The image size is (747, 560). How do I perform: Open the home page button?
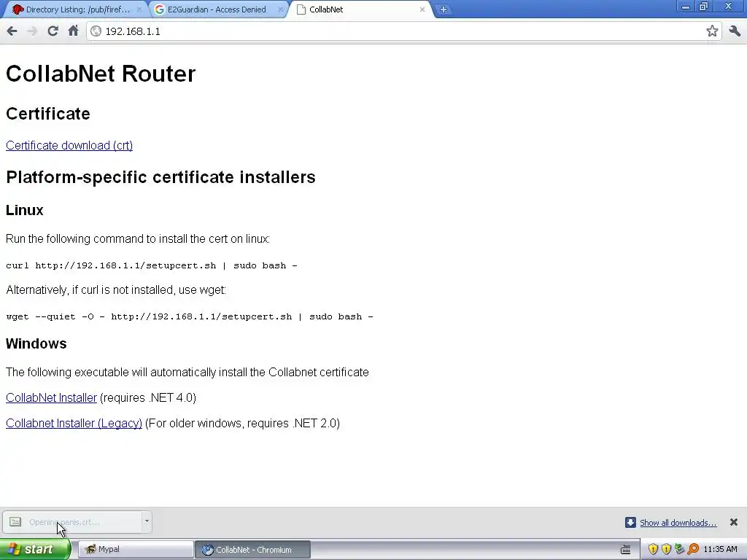pos(73,31)
